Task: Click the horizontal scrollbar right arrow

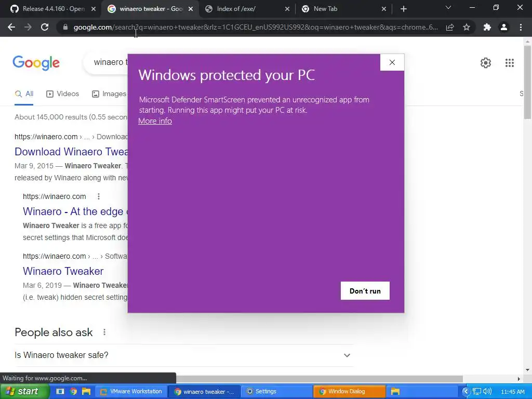Action: pyautogui.click(x=519, y=379)
